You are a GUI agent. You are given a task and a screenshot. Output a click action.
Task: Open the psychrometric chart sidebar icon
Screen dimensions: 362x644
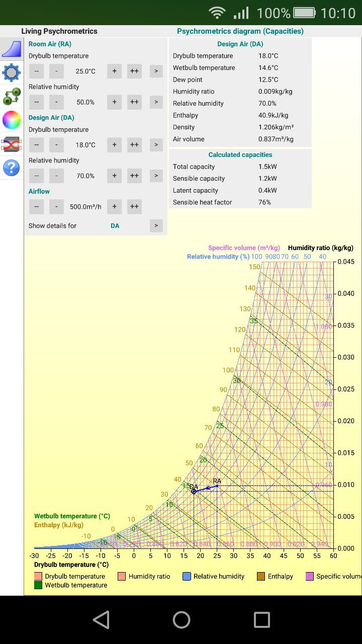tap(12, 49)
